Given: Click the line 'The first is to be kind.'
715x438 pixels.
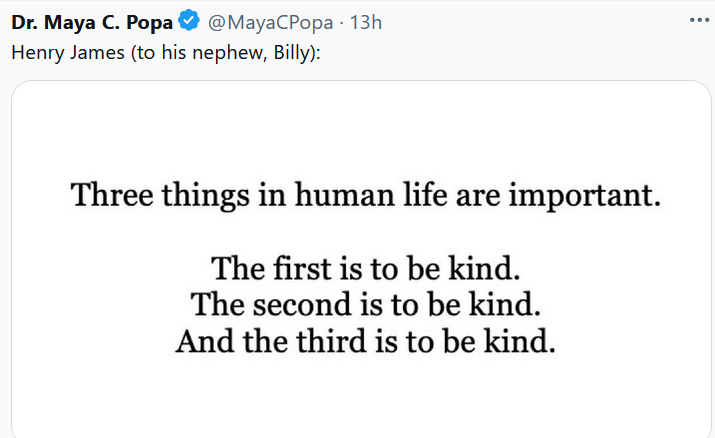Looking at the screenshot, I should pyautogui.click(x=366, y=268).
